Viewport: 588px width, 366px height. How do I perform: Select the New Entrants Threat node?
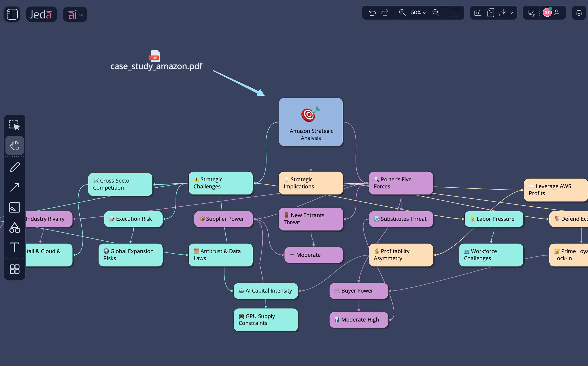tap(311, 219)
